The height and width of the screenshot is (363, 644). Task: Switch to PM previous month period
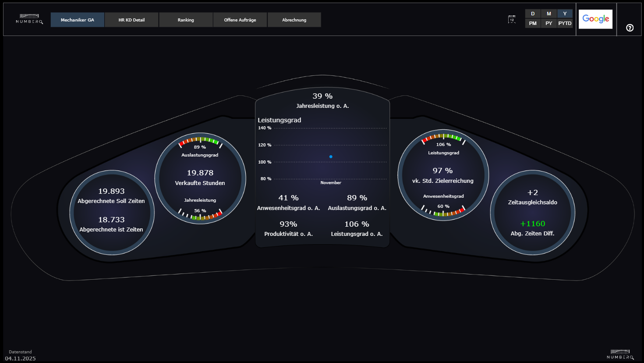533,23
